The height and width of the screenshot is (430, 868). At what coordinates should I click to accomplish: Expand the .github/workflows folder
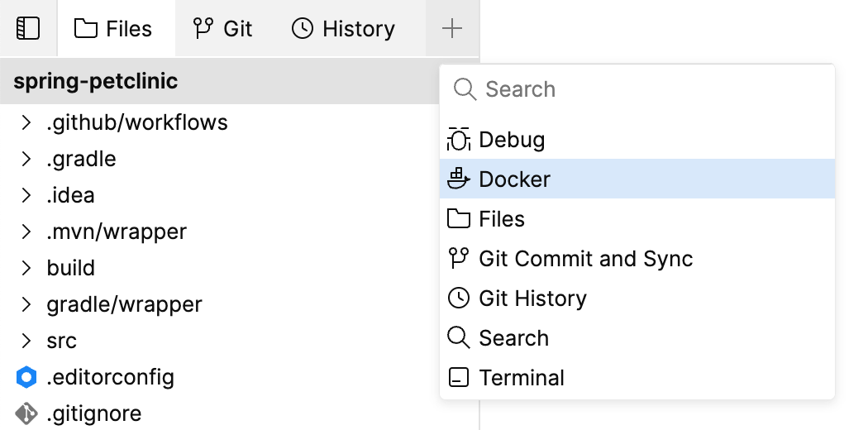pos(27,123)
